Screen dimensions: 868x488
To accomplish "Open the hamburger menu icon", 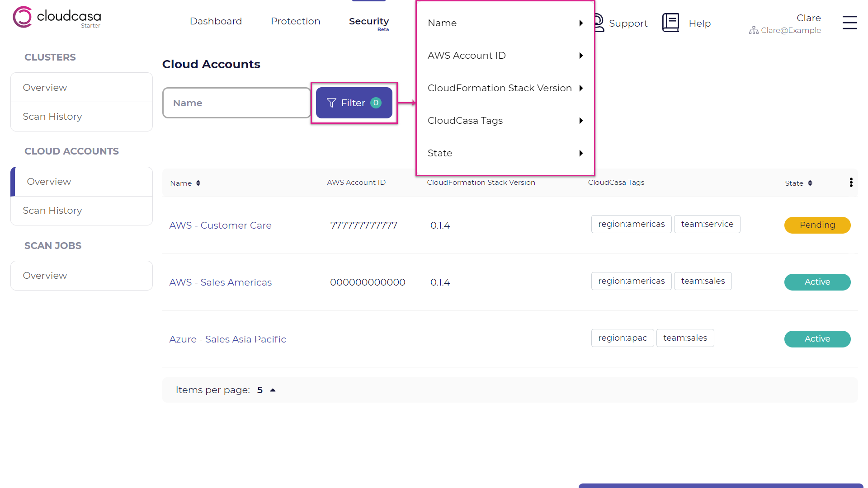I will pos(849,23).
